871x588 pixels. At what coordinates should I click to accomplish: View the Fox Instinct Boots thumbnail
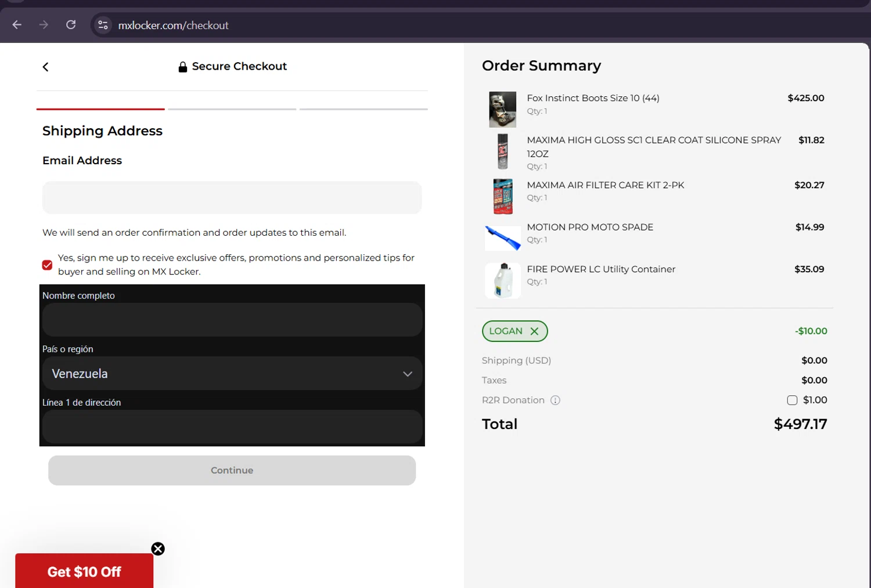[x=502, y=109]
